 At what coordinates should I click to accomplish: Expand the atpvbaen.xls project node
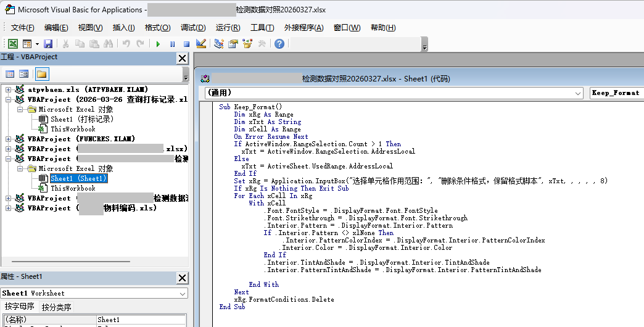[9, 89]
